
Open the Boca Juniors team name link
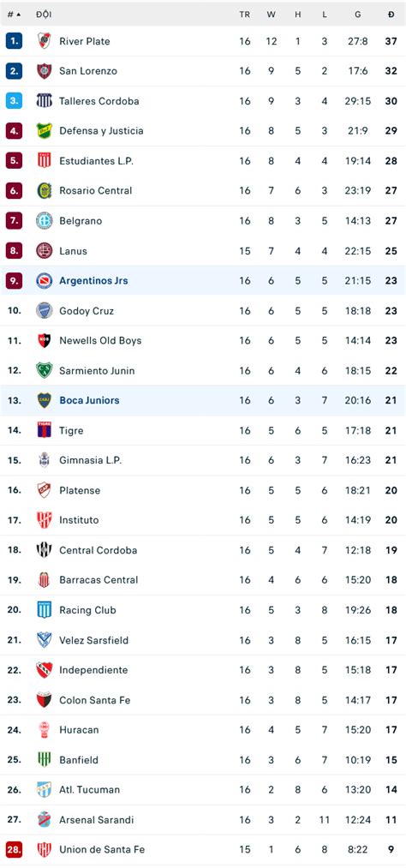pyautogui.click(x=89, y=400)
